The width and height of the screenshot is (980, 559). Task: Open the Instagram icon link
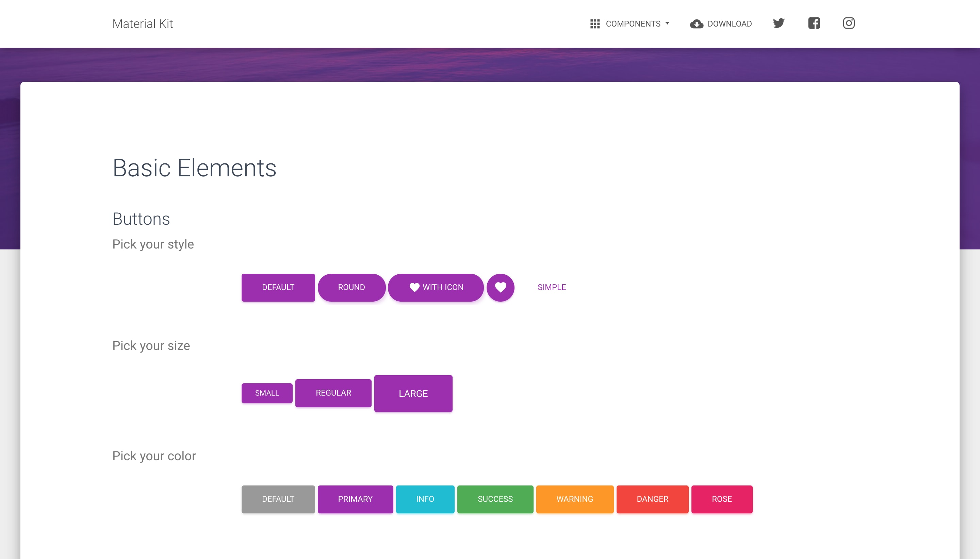[848, 23]
